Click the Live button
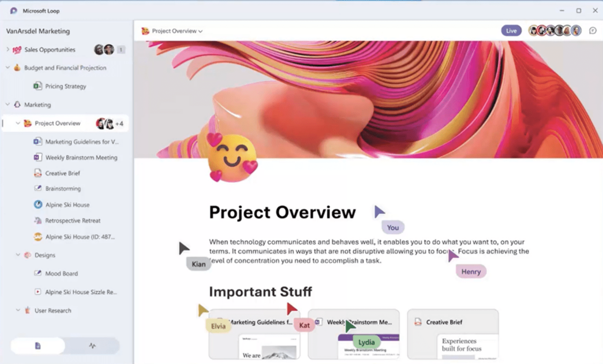The image size is (603, 364). [x=511, y=31]
